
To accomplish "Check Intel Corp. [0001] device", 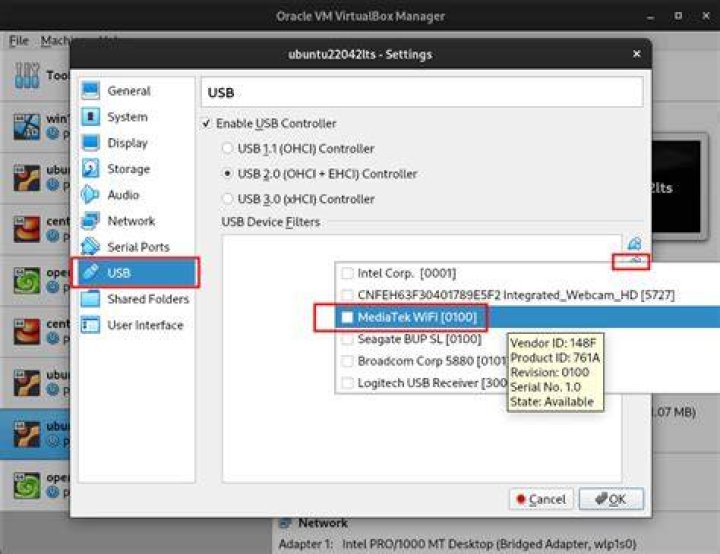I will (347, 273).
